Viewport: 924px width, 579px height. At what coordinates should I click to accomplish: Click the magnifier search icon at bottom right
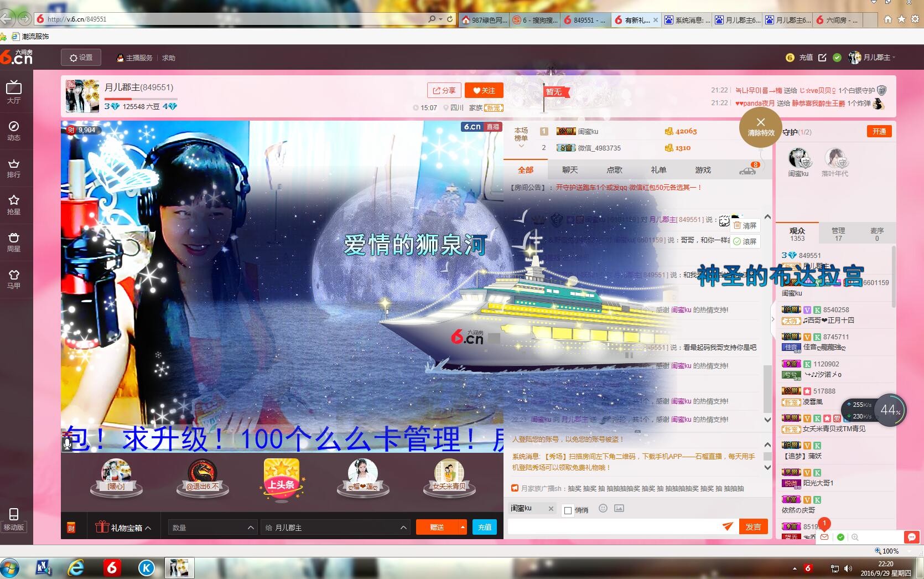click(x=855, y=537)
